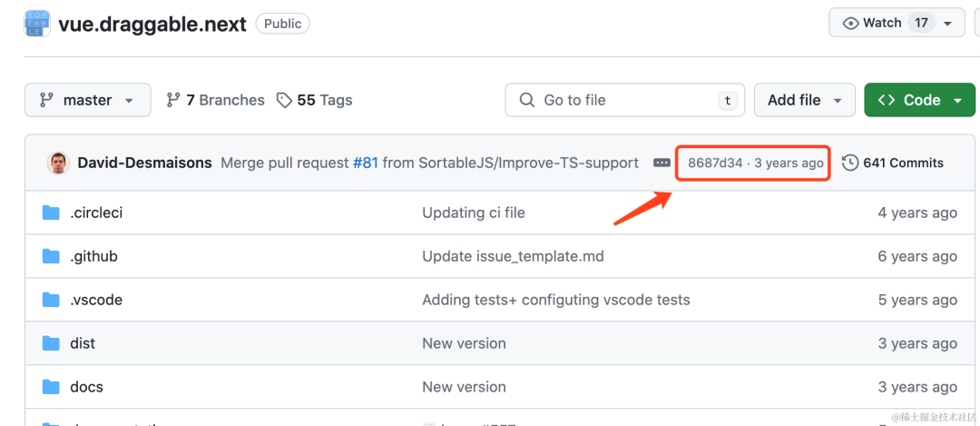Focus the Go to file search field

tap(624, 100)
